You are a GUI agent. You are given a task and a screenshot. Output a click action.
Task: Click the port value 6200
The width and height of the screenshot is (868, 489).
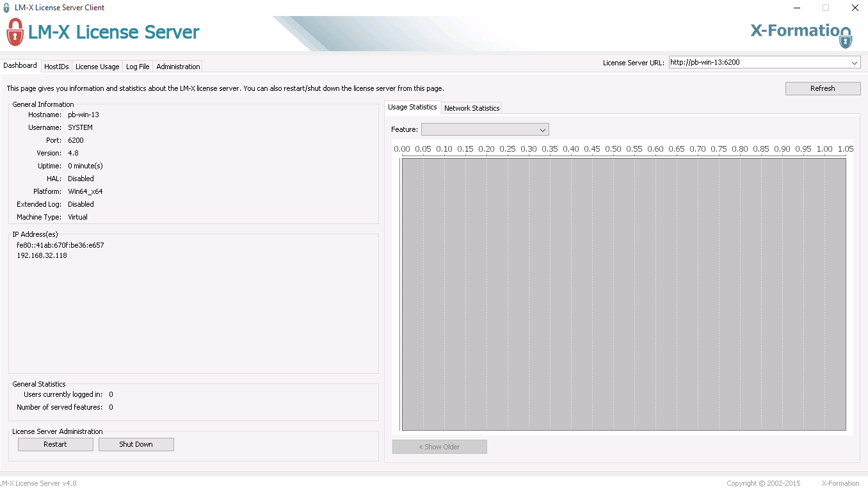76,140
